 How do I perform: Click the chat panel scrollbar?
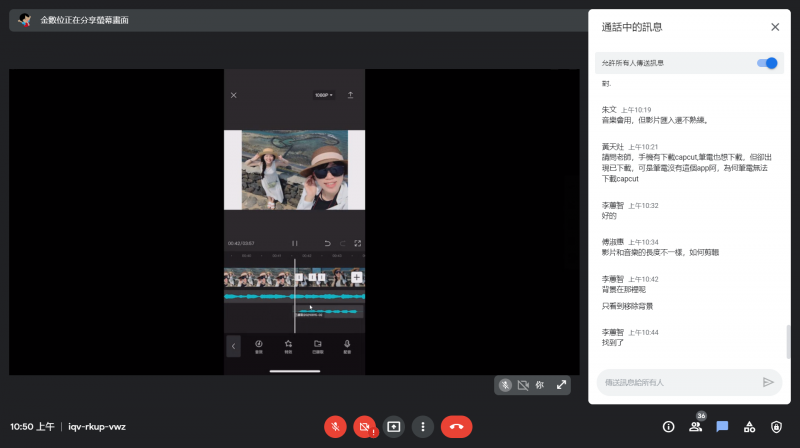coord(788,341)
